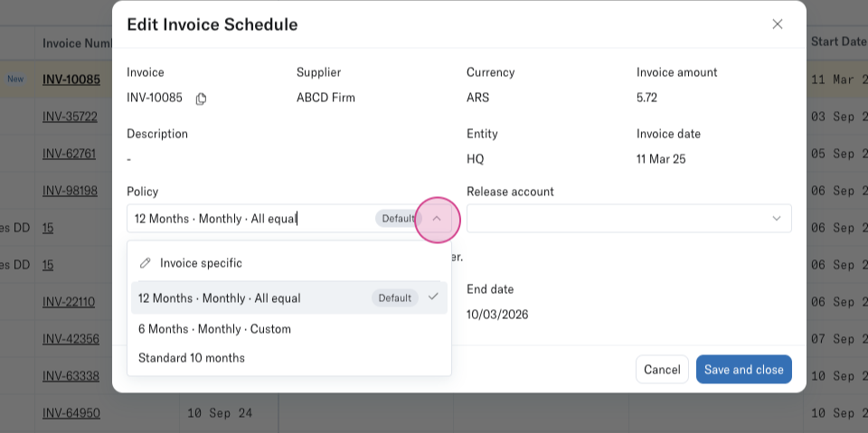
Task: Choose the Invoice specific policy option
Action: coord(201,263)
